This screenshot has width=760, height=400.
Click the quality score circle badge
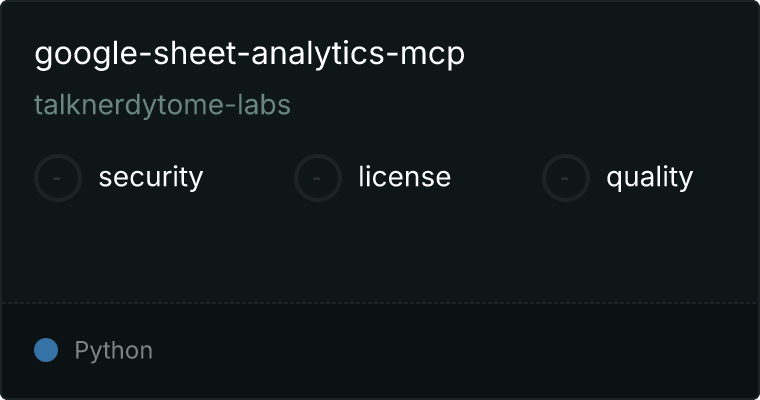(566, 178)
